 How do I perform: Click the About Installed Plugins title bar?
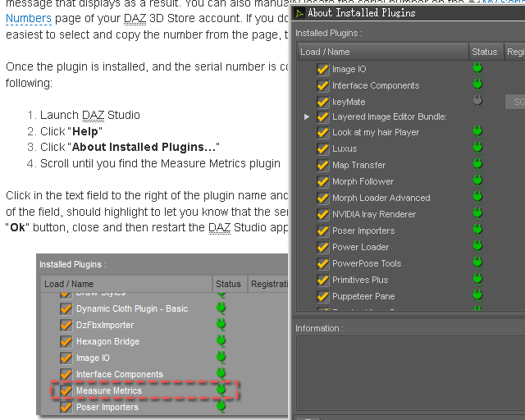pos(409,13)
